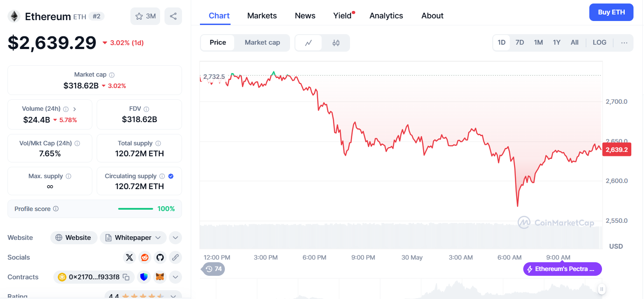Switch to the line chart view icon
The image size is (644, 299).
(x=308, y=43)
